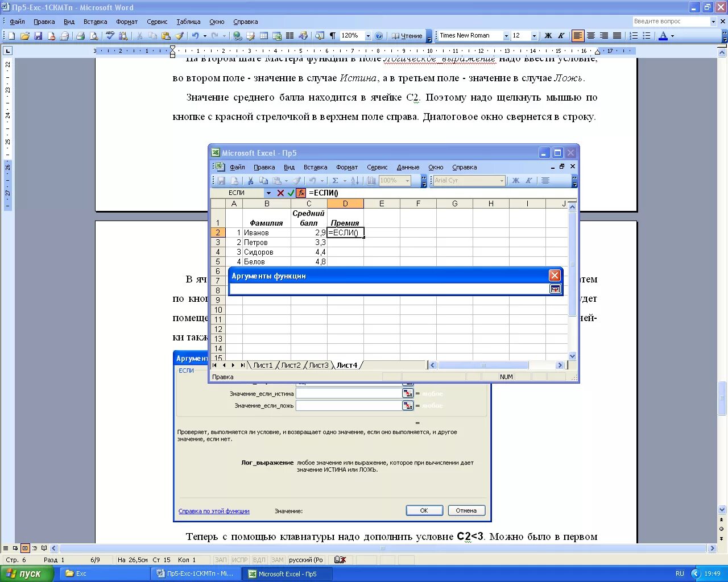Send document by e-mail icon
728x582 pixels.
[x=64, y=36]
